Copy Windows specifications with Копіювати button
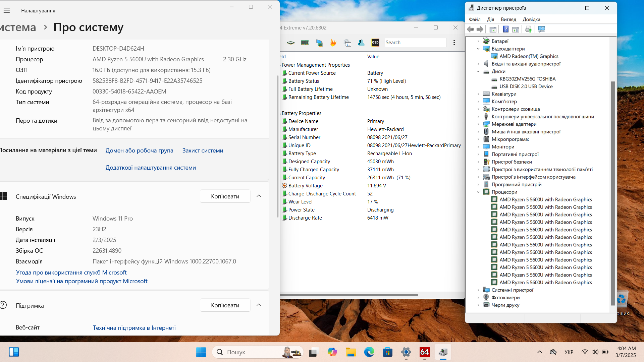Image resolution: width=644 pixels, height=362 pixels. pos(225,196)
